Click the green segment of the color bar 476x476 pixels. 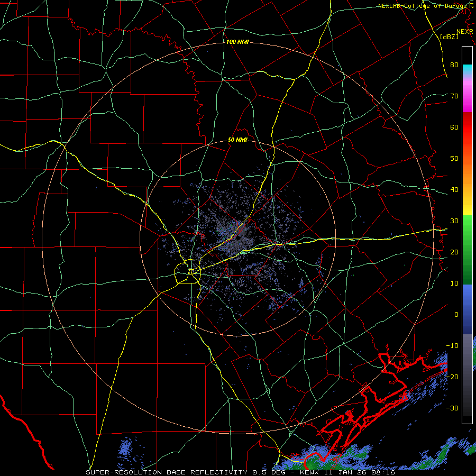point(467,250)
